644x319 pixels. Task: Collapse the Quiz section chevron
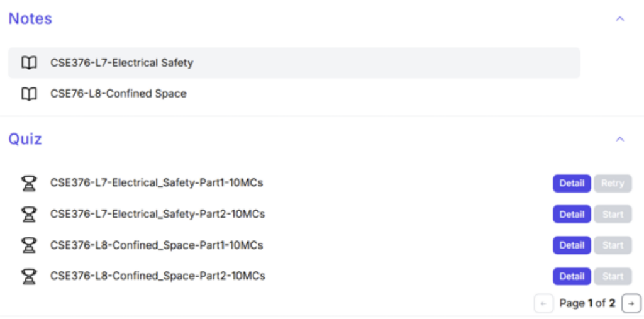(x=620, y=139)
